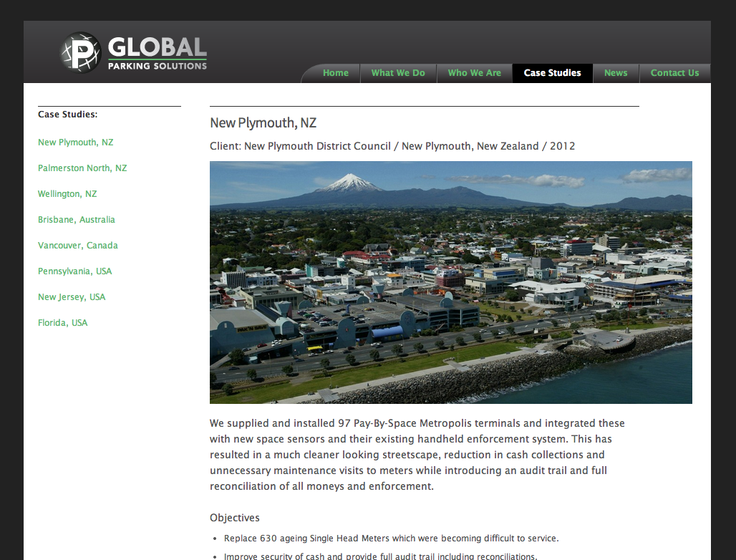Screen dimensions: 736x560
Task: Click the Vancouver, Canada sidebar link
Action: (x=78, y=245)
